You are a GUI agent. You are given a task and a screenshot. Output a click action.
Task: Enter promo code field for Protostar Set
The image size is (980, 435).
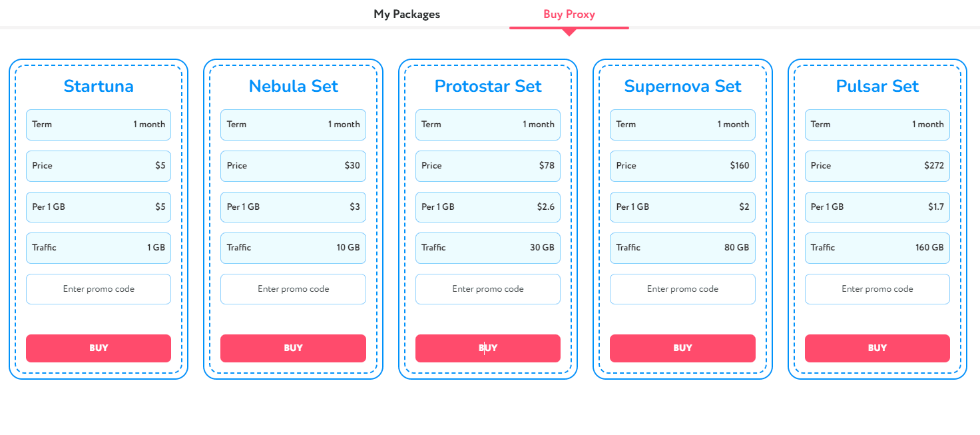click(488, 289)
